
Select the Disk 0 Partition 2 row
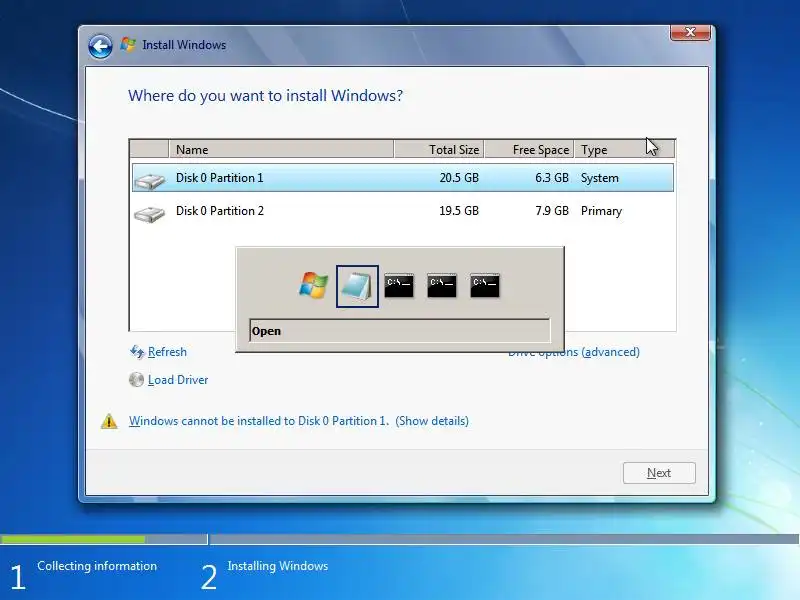point(403,211)
